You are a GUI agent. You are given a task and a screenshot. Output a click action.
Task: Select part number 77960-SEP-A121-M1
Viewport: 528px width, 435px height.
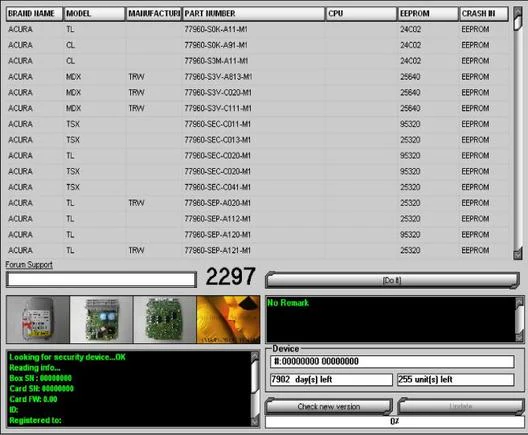218,250
